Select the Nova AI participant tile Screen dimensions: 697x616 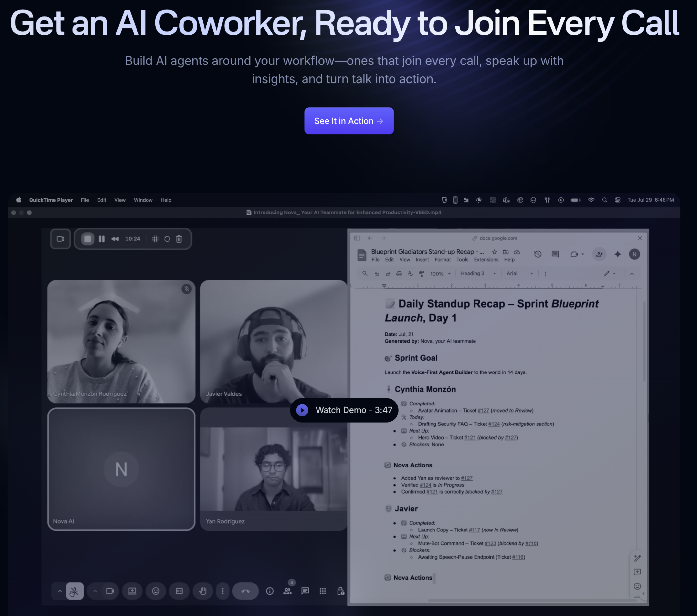(121, 469)
